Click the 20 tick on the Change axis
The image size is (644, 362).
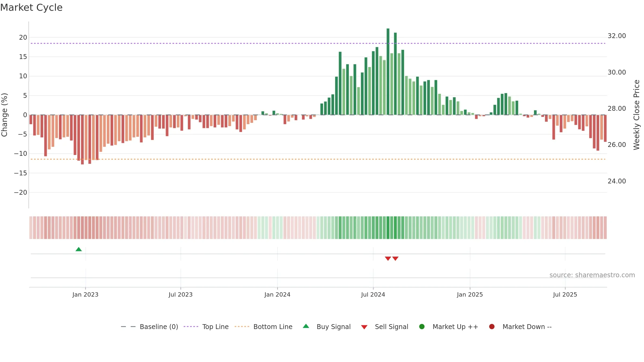(23, 38)
